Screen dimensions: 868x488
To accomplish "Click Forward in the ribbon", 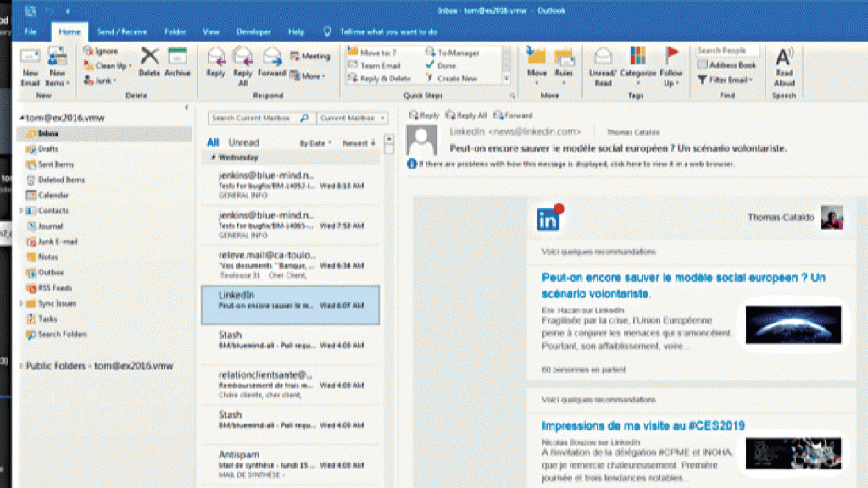I will (271, 62).
